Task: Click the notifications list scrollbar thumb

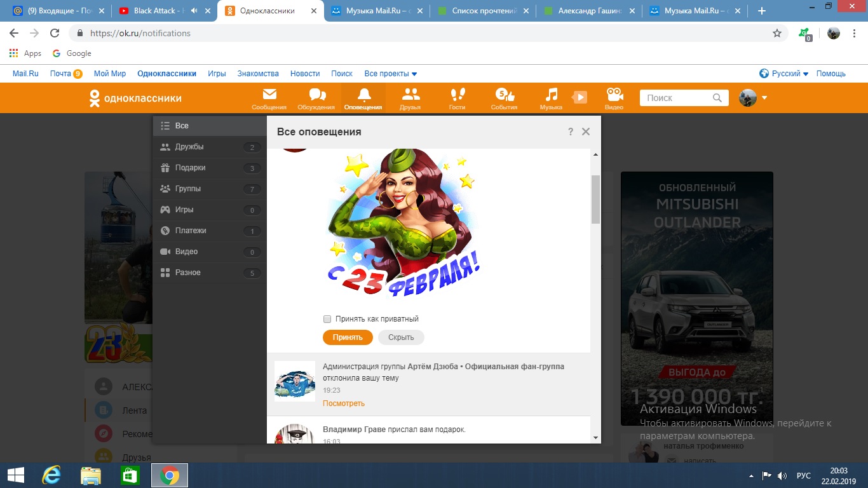Action: coord(595,200)
